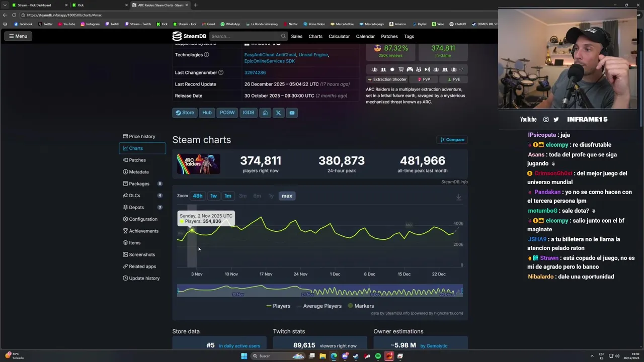Screen dimensions: 644x362
Task: Open Sales in the top navigation
Action: 297,36
